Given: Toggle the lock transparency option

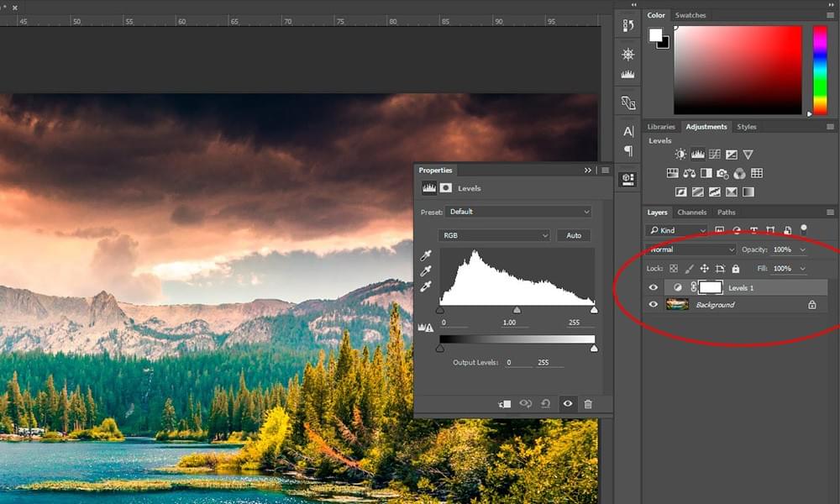Looking at the screenshot, I should point(675,268).
